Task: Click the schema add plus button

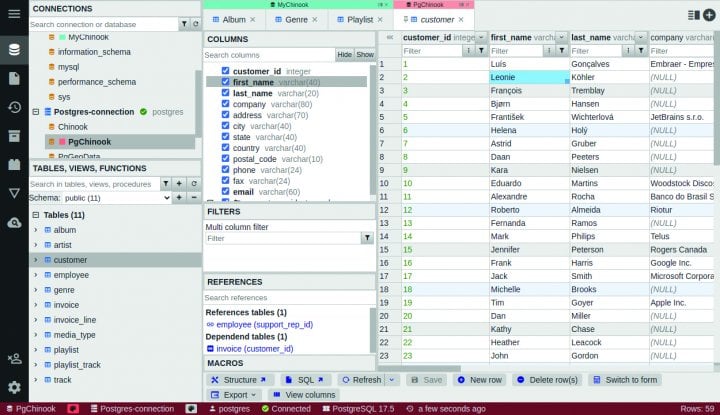Action: 179,198
